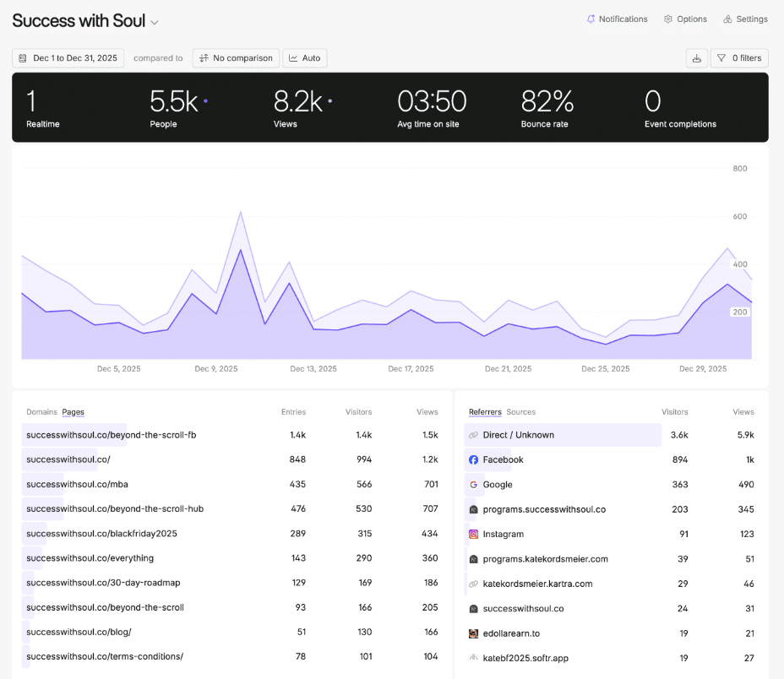The image size is (784, 679).
Task: Switch to the Sources tab
Action: [520, 412]
